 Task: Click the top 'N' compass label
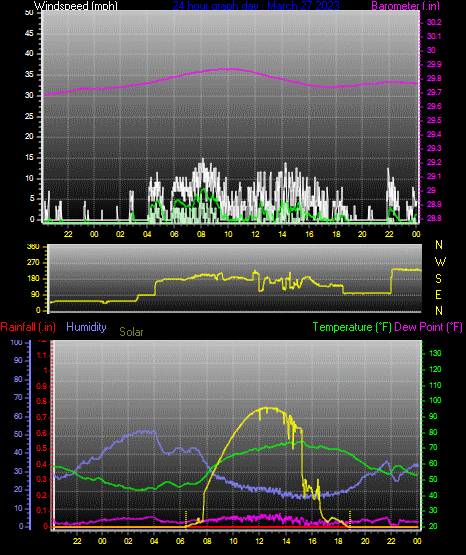[439, 245]
